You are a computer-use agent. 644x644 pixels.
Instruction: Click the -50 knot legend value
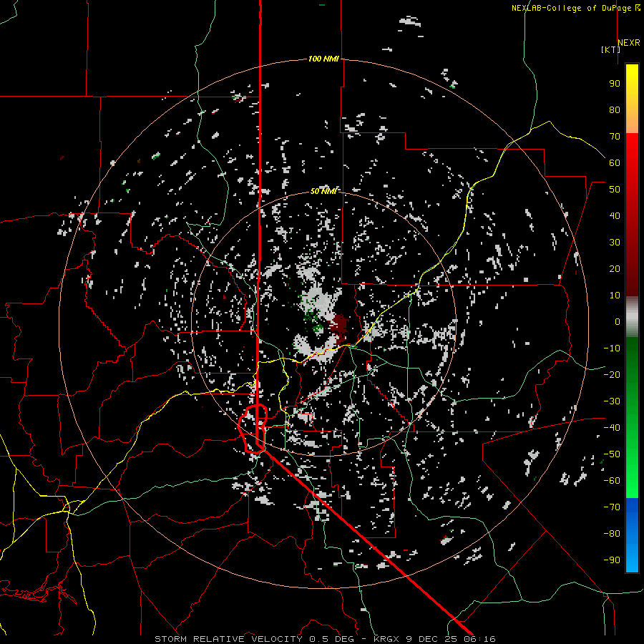[612, 454]
